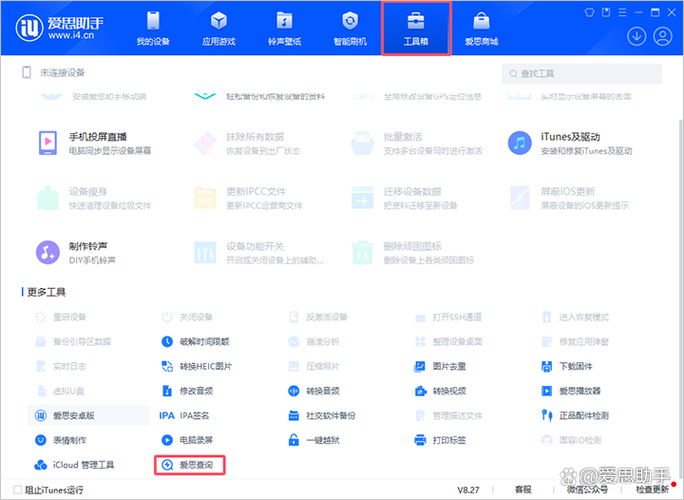
Task: Click version V8.27 in status bar
Action: 468,490
